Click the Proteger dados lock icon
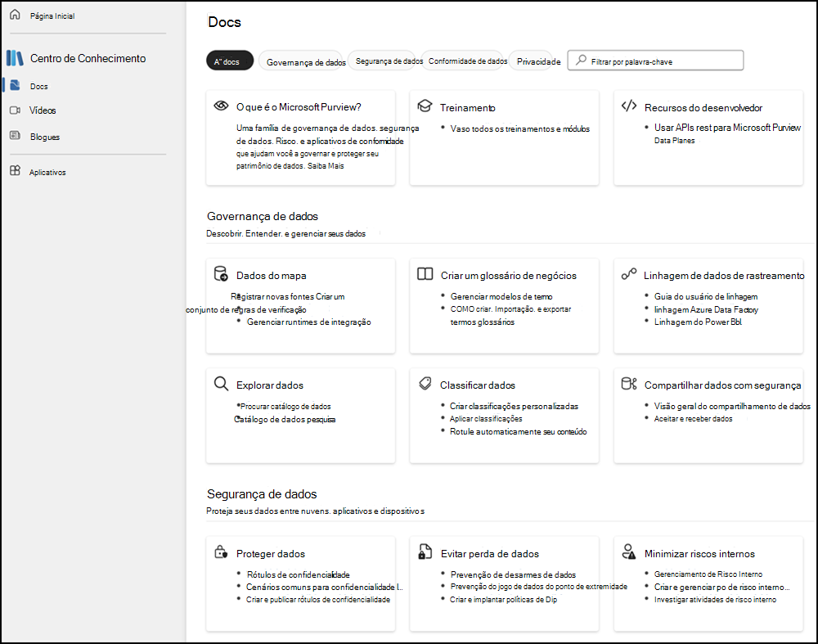818x644 pixels. click(221, 552)
